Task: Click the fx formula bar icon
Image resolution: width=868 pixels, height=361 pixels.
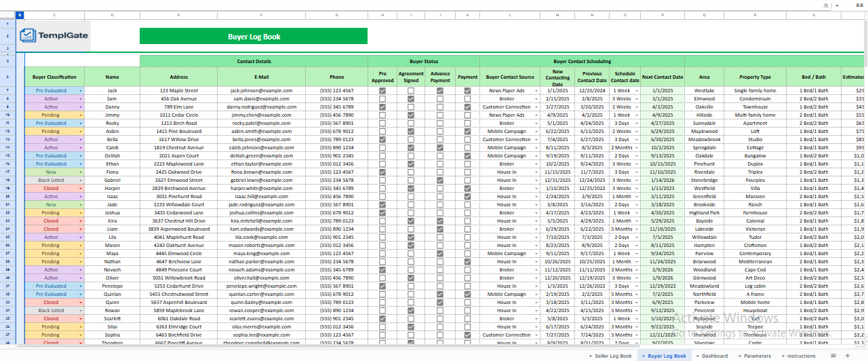Action: 825,4
